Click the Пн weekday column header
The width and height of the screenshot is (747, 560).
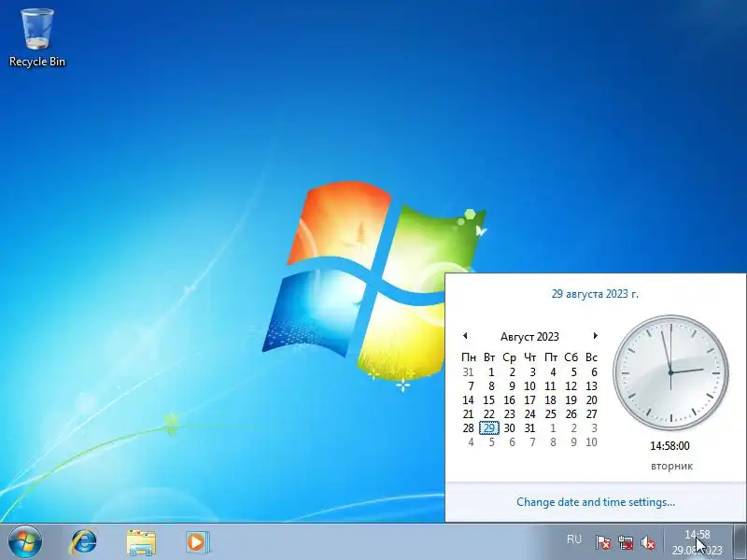click(469, 357)
